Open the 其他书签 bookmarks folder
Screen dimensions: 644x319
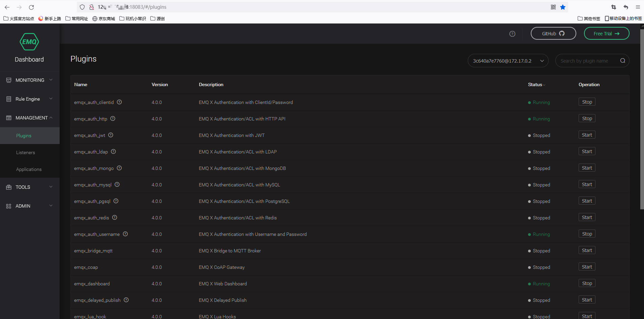tap(589, 19)
